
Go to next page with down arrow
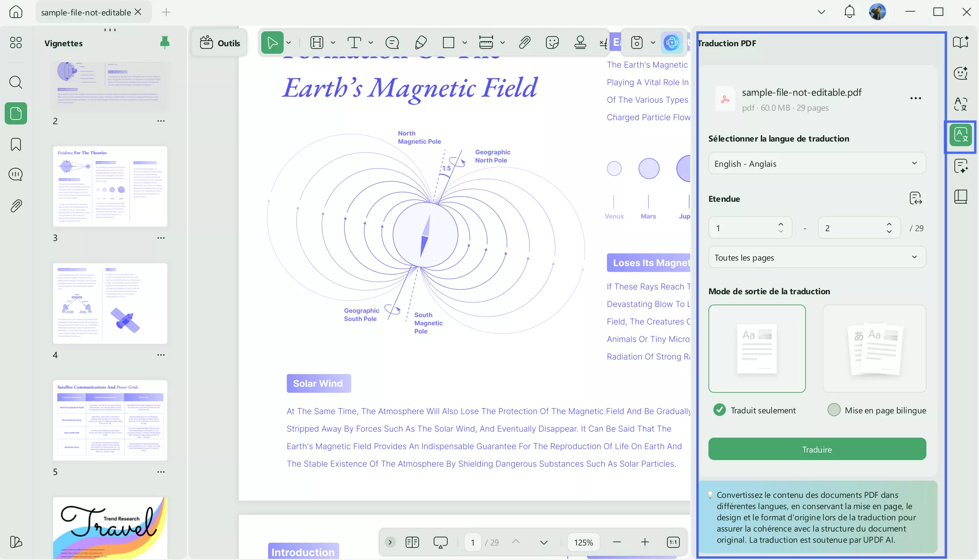click(543, 542)
